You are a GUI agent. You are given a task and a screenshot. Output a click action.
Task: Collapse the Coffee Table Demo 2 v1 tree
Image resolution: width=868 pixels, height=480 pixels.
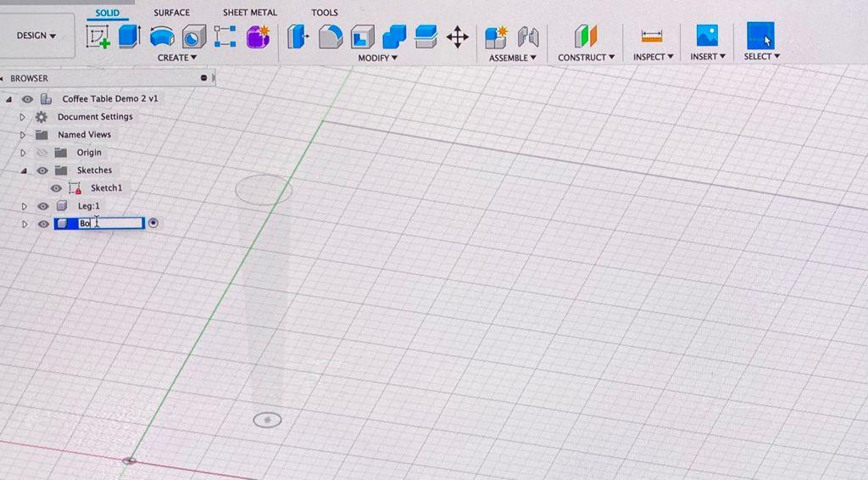(8, 99)
